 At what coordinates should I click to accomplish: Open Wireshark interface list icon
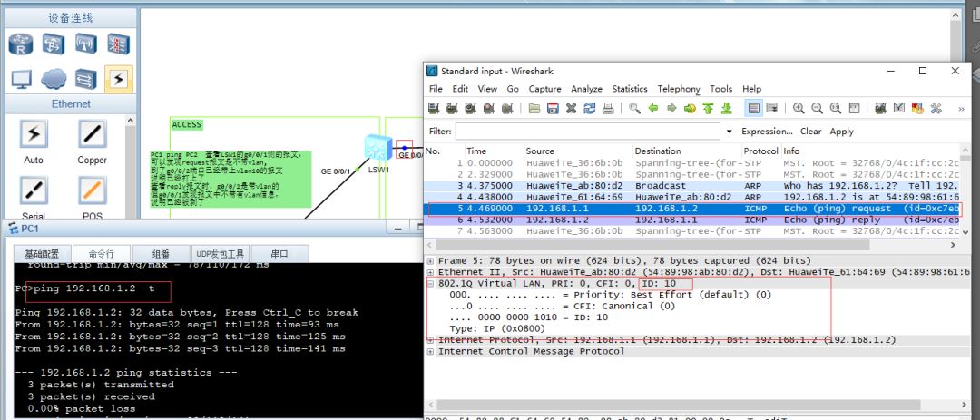433,108
